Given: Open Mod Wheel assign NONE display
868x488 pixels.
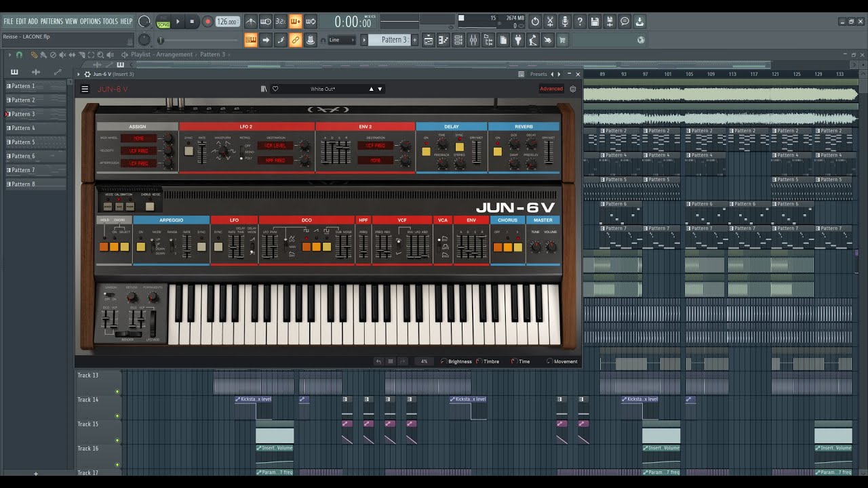Looking at the screenshot, I should pyautogui.click(x=138, y=138).
